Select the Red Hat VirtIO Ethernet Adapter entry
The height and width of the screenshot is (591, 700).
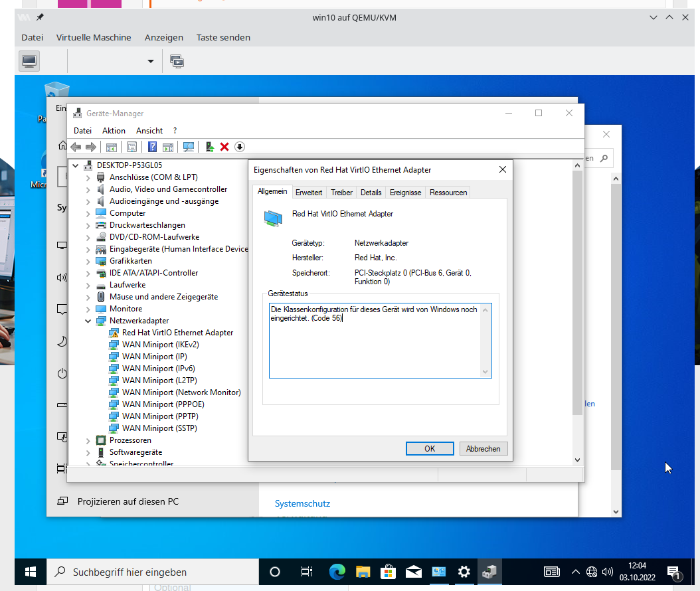[x=171, y=333]
